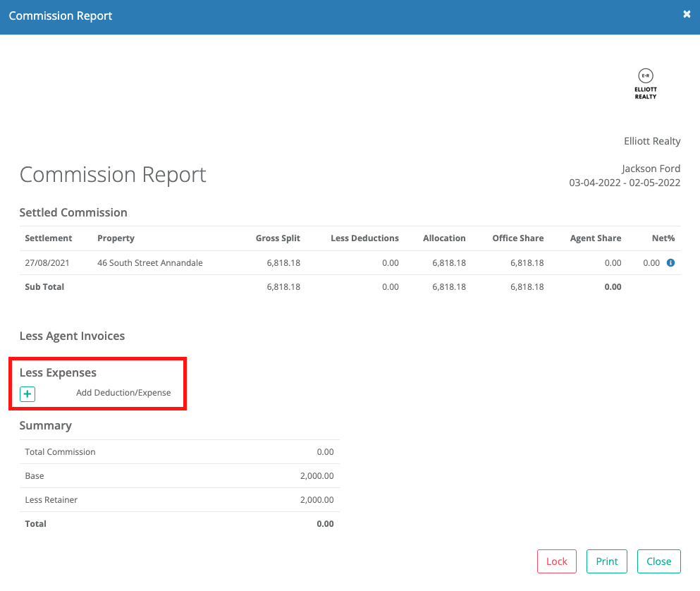Click the Settlement column header
This screenshot has height=591, width=700.
click(x=49, y=238)
